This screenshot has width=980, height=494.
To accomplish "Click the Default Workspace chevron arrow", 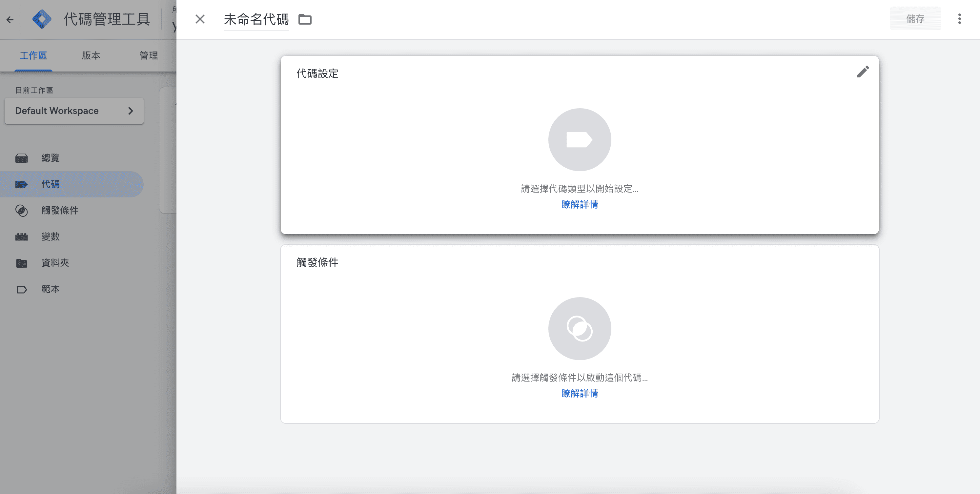I will tap(131, 111).
